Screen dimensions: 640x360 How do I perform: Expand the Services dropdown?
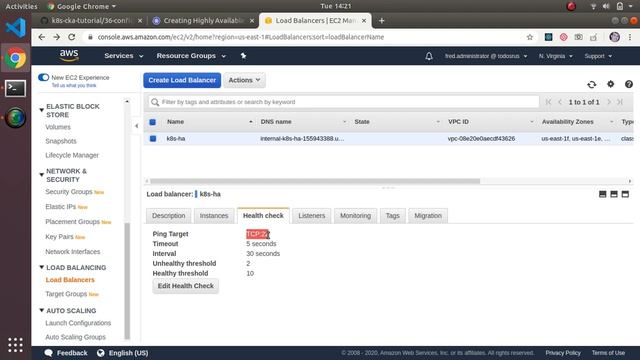point(124,56)
